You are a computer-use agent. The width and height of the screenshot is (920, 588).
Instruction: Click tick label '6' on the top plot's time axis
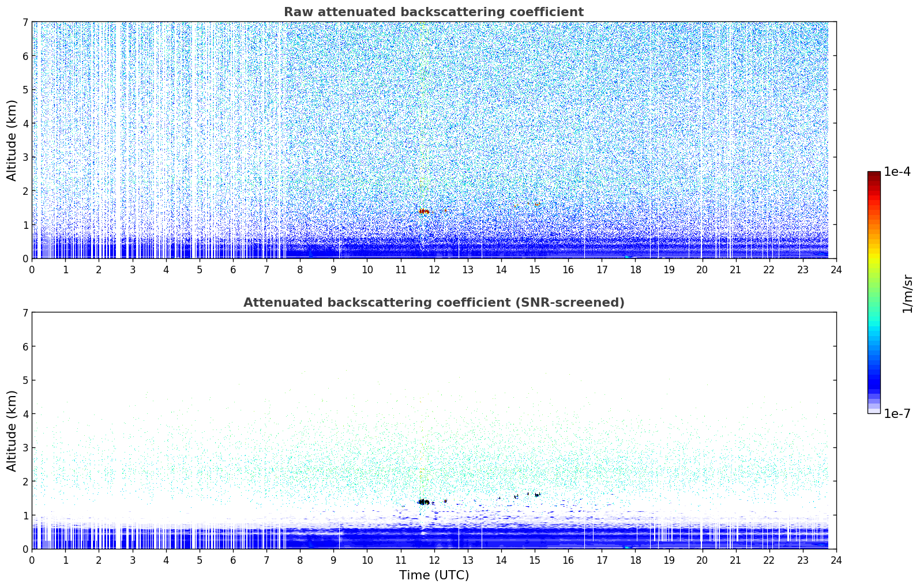click(x=233, y=270)
